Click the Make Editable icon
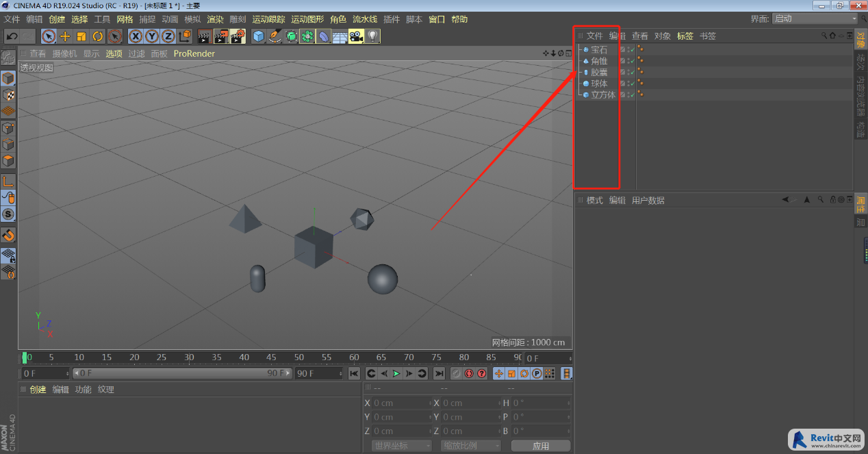 point(8,58)
